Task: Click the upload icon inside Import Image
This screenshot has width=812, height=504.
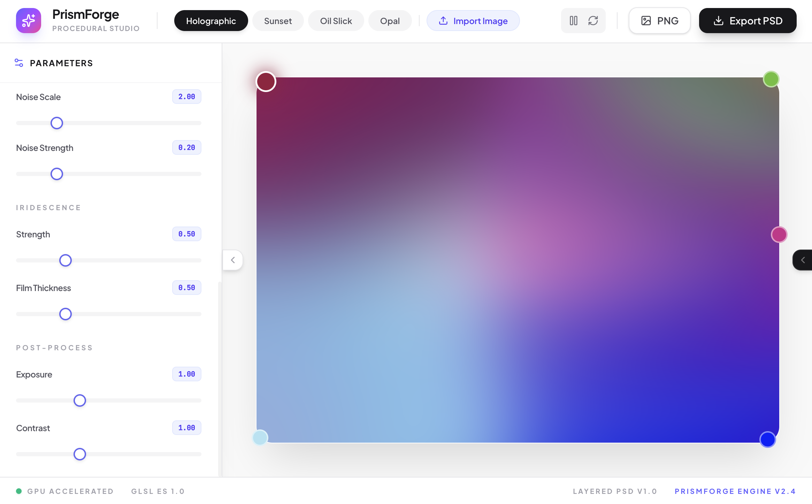Action: pyautogui.click(x=443, y=21)
